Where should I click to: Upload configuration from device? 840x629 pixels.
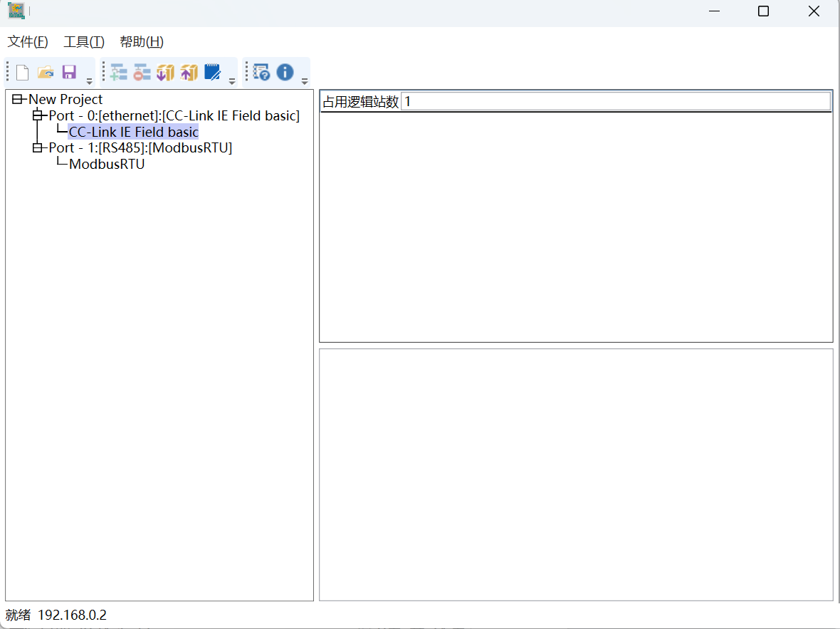189,72
